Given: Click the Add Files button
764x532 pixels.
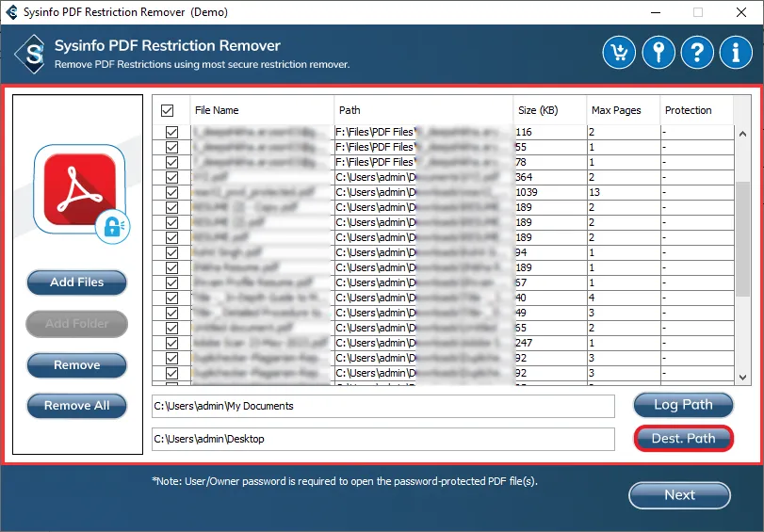Looking at the screenshot, I should [77, 282].
